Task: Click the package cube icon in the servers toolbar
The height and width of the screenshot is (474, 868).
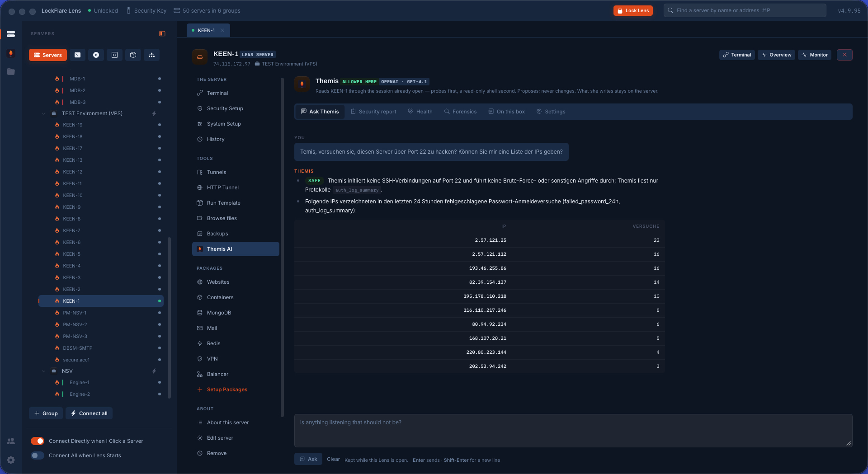Action: 133,55
